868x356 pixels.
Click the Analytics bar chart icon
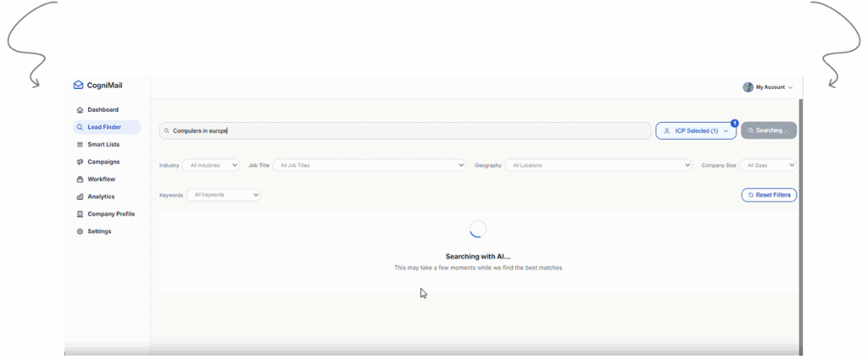80,197
